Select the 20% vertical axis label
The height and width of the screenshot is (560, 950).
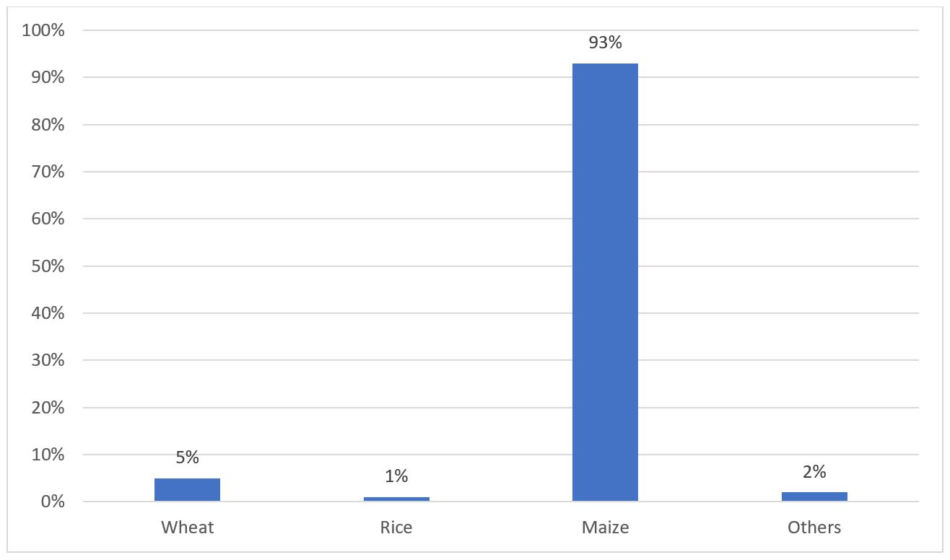click(47, 408)
